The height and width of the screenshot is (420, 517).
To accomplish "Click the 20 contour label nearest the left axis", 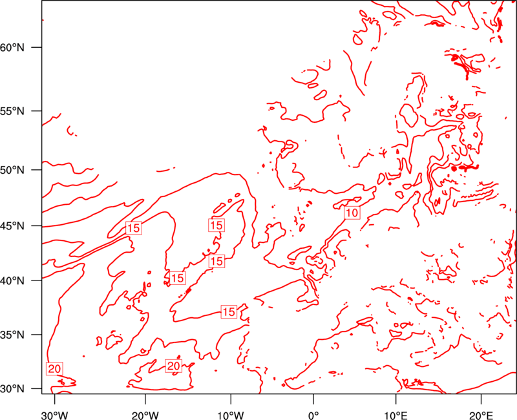I will pyautogui.click(x=54, y=368).
